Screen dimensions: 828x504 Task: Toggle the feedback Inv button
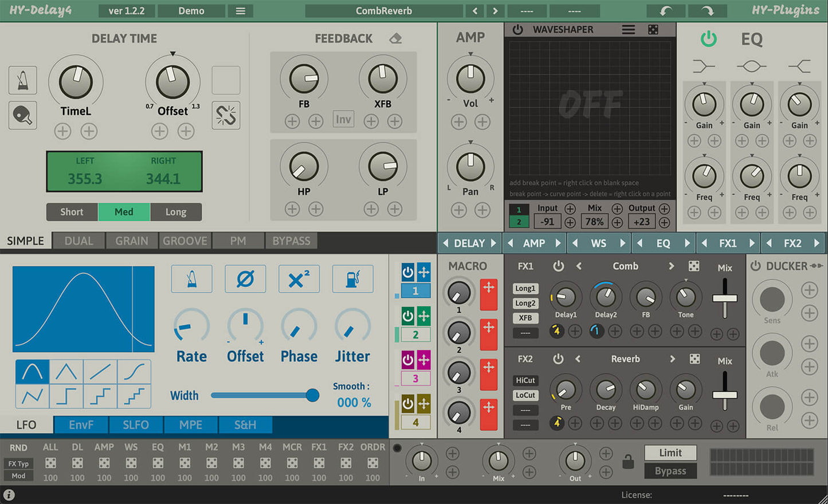pyautogui.click(x=343, y=119)
